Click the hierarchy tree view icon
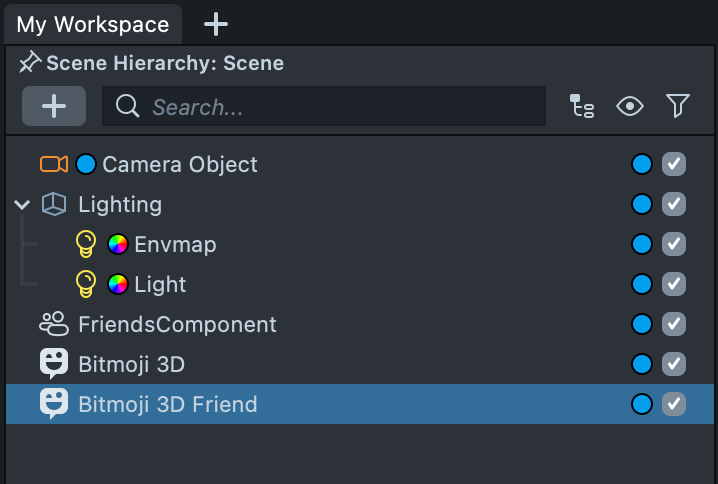 coord(582,106)
